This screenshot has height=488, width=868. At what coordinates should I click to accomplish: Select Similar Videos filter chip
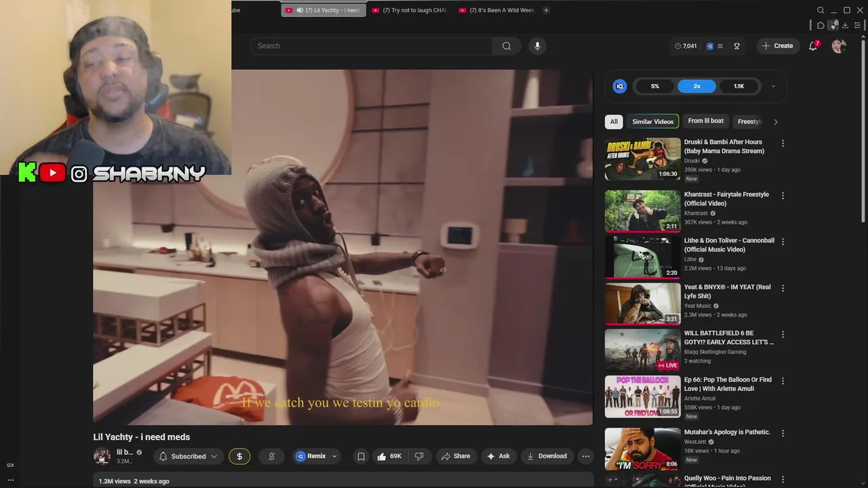click(652, 121)
